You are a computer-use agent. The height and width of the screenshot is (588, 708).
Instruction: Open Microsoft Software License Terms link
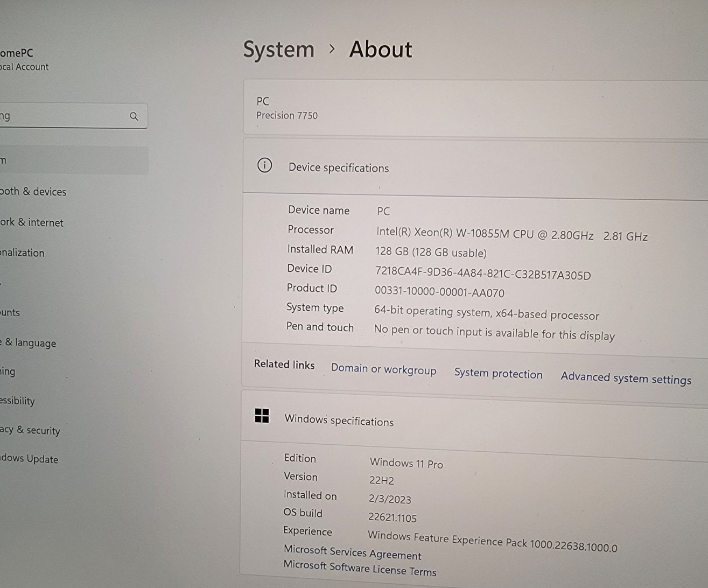point(360,568)
